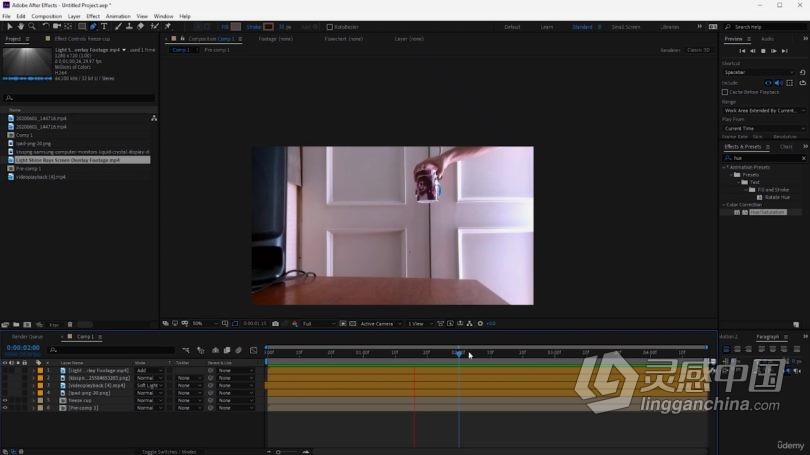Switch to the Audio panel tab
Screen dimensions: 810x455
pyautogui.click(x=767, y=39)
